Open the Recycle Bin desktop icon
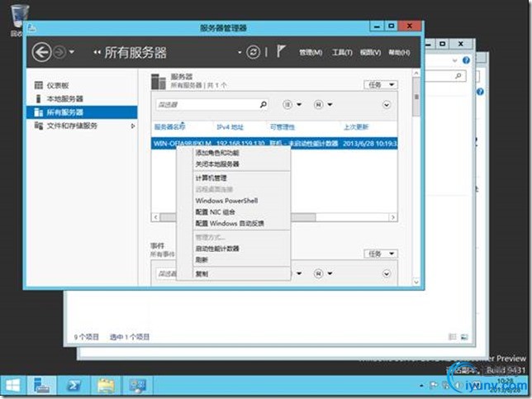Screen dimensions: 532x399 (x=19, y=21)
